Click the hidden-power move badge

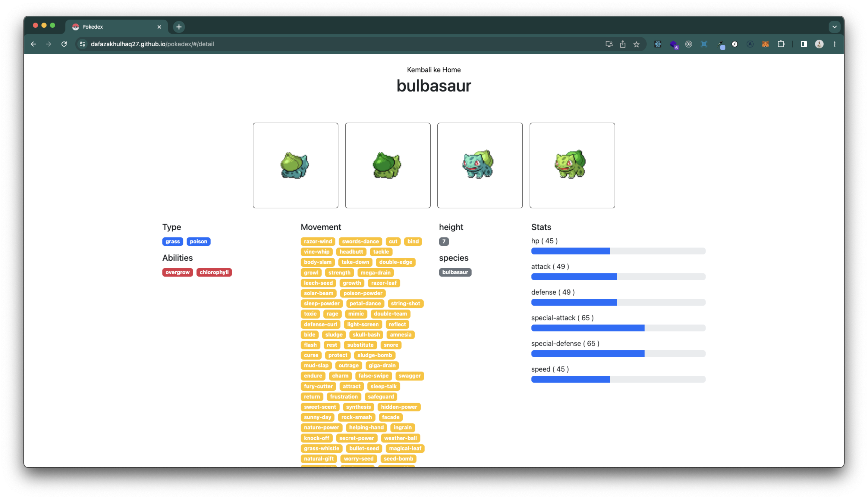[x=399, y=407]
